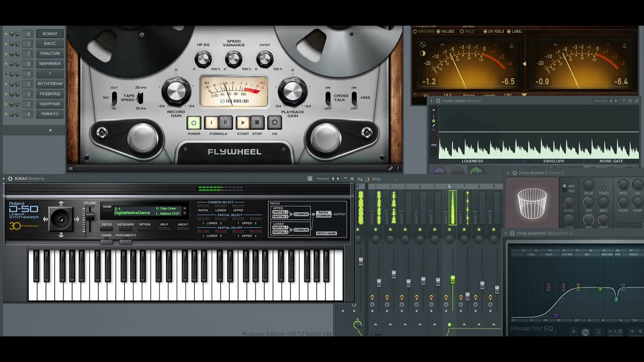
Task: Open Fruity Reeverb 2 gear settings icon
Action: [514, 173]
